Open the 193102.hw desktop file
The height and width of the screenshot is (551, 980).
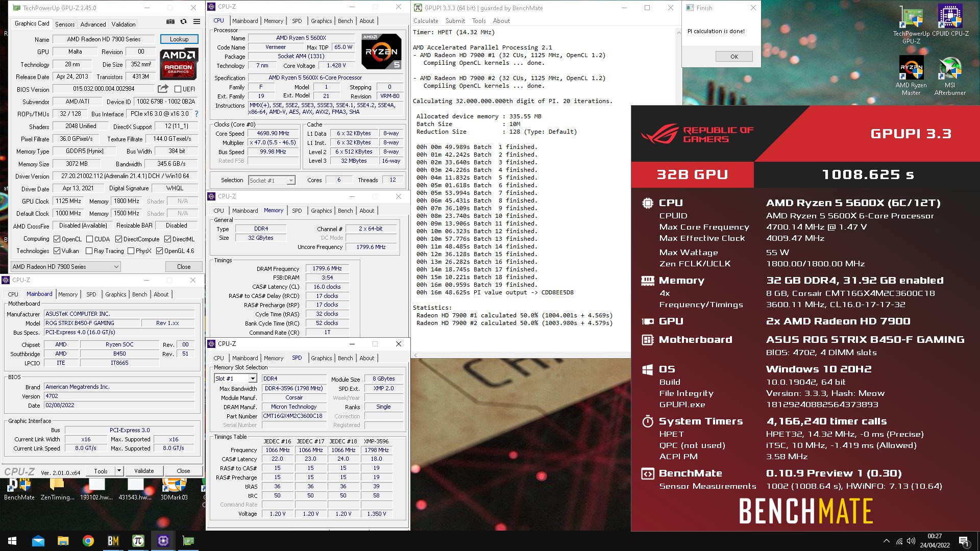click(x=96, y=490)
